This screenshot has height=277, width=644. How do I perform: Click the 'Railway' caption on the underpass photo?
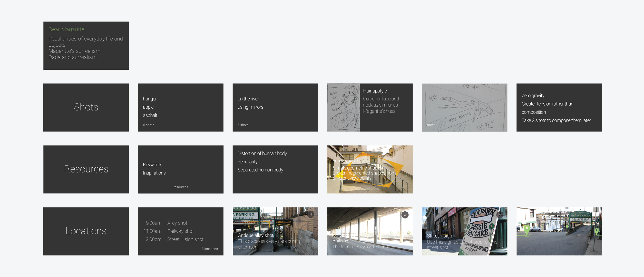(x=340, y=240)
